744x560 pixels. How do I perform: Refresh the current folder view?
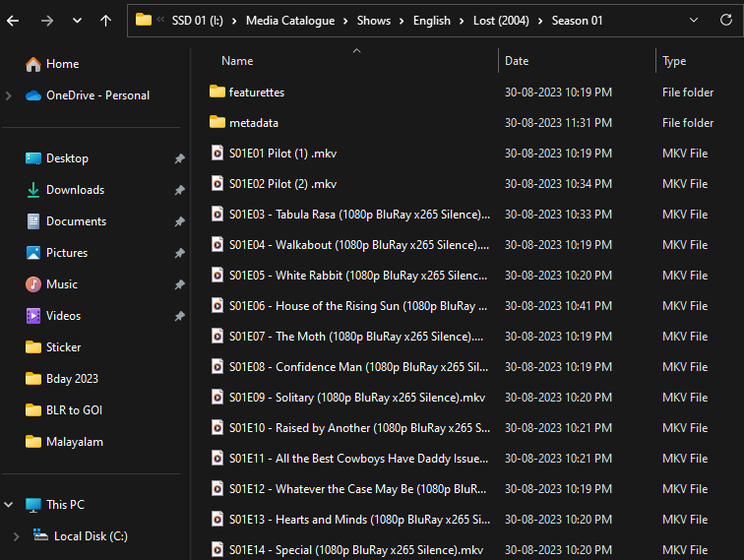[726, 20]
